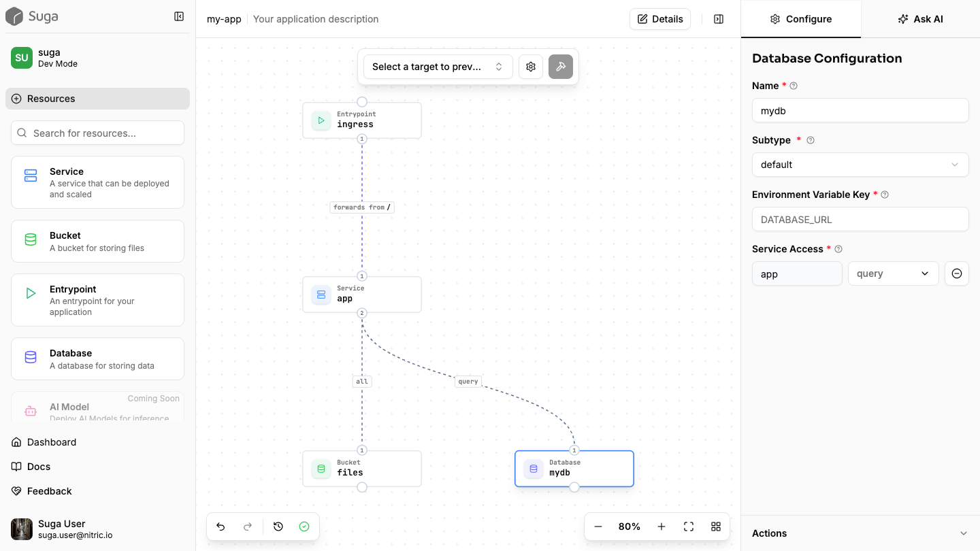
Task: Switch to the Ask AI tab
Action: (x=920, y=19)
